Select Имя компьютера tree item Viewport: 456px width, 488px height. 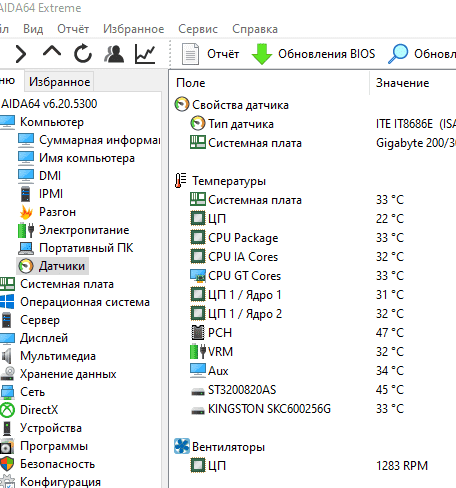coord(87,158)
